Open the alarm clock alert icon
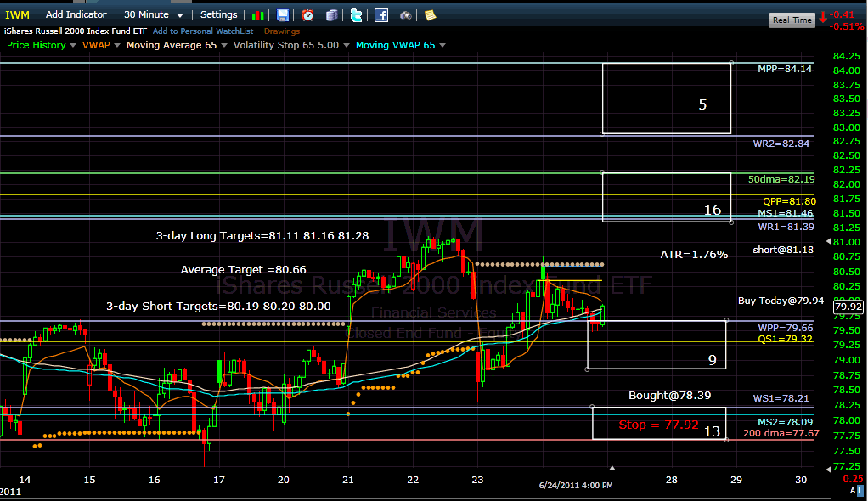Viewport: 868px width, 501px height. [x=307, y=15]
